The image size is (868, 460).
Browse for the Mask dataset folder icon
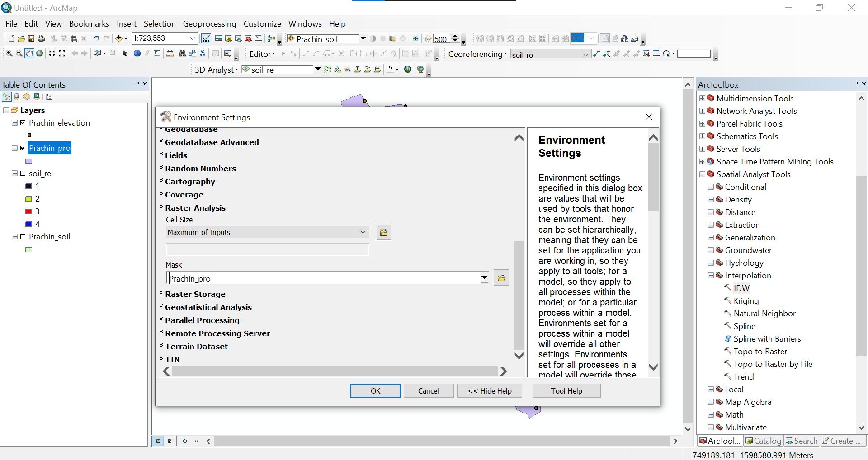pos(501,278)
